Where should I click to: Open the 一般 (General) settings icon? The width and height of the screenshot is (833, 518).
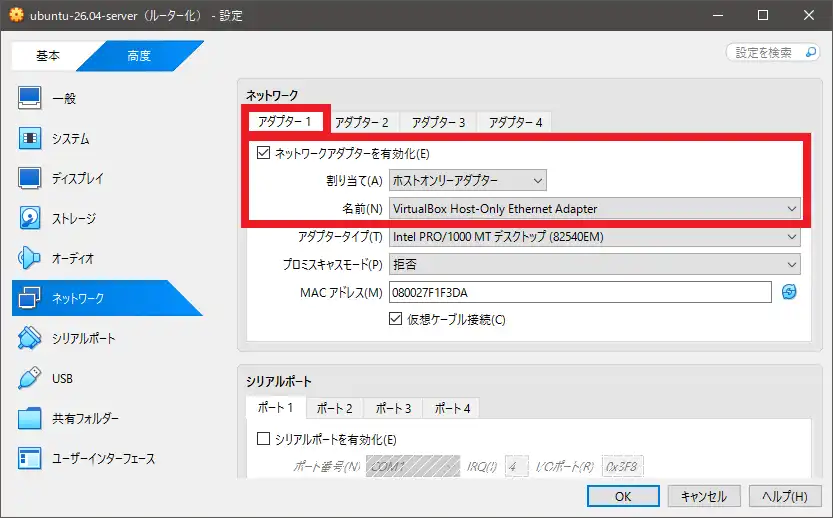coord(29,98)
